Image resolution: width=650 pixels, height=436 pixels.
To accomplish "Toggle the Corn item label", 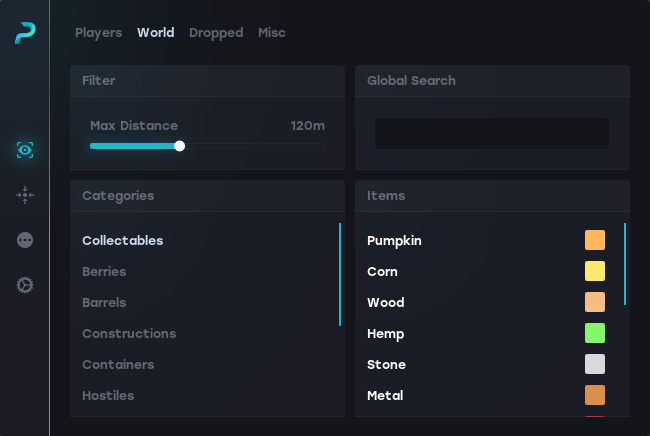I will (x=382, y=272).
